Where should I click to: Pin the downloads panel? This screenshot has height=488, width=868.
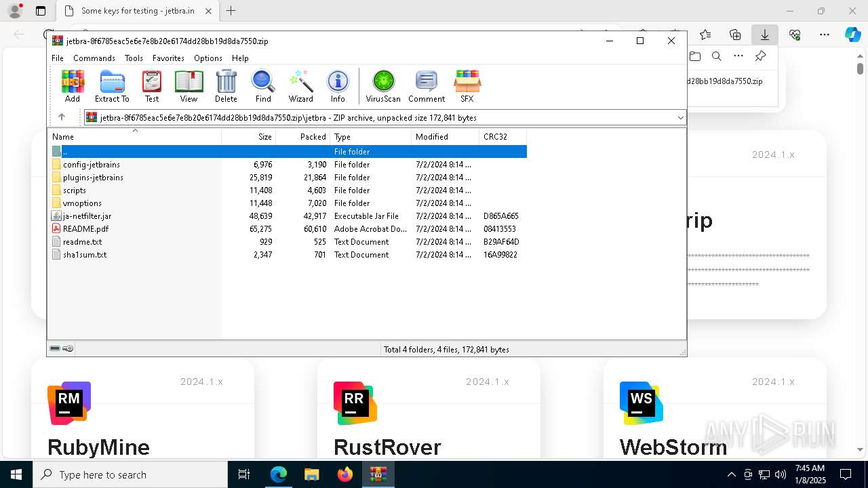[760, 56]
